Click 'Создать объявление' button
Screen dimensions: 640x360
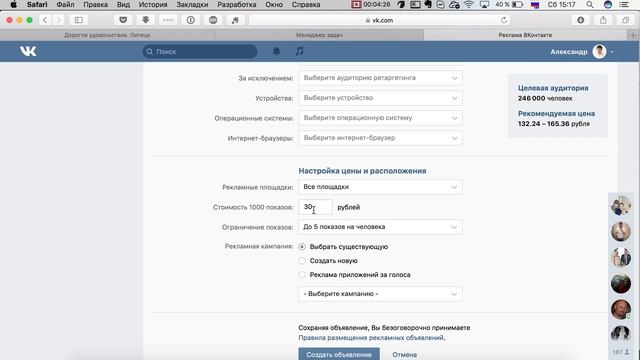(339, 354)
